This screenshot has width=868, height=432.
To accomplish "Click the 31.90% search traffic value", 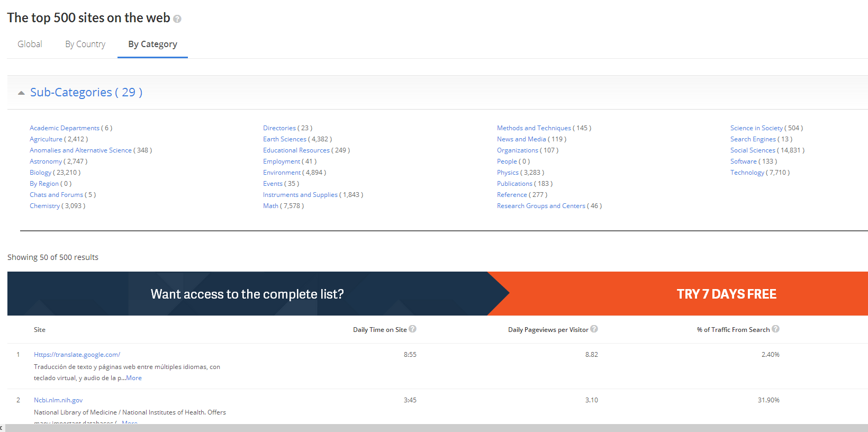I will point(768,400).
